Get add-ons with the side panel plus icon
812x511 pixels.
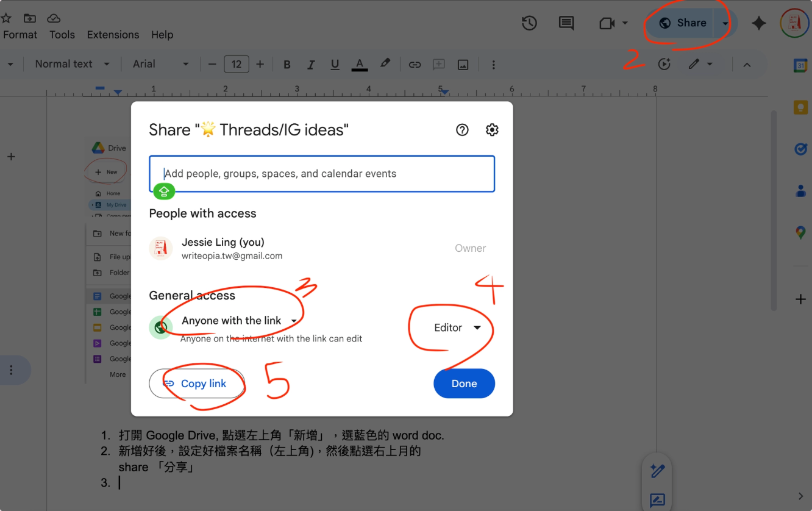(800, 299)
